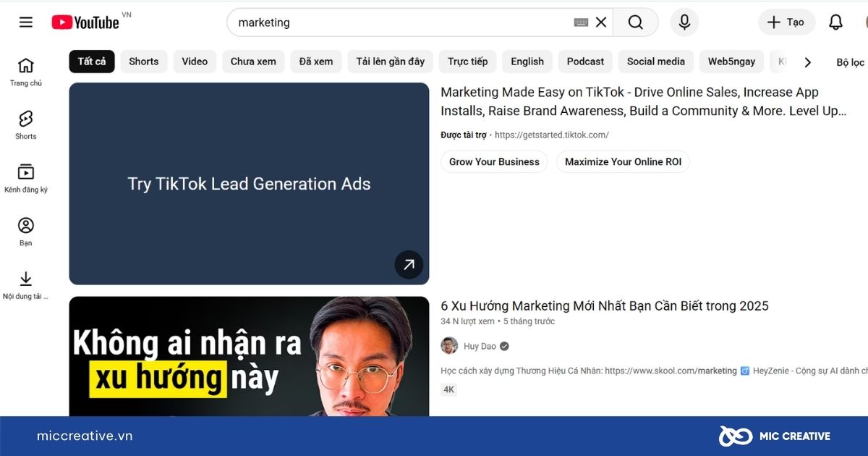
Task: Start a search using the magnifier icon
Action: coord(635,22)
